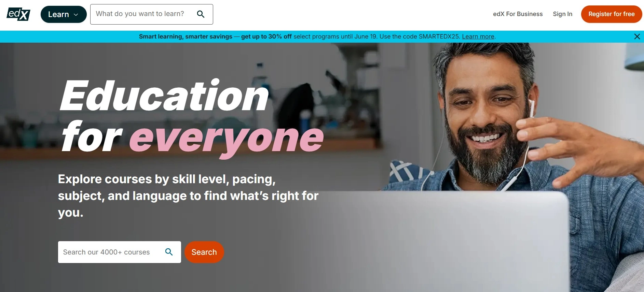Focus the "What do you want to learn?" field
Screen dimensions: 644x292
143,14
